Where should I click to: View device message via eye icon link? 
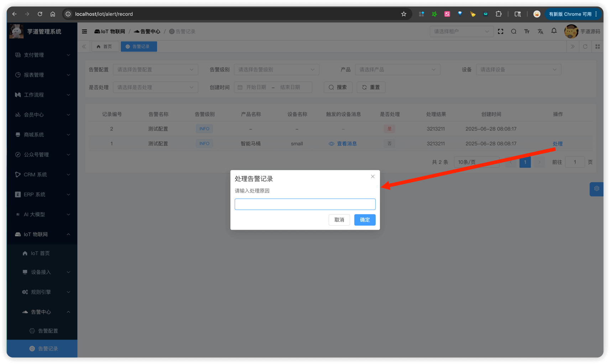[343, 144]
